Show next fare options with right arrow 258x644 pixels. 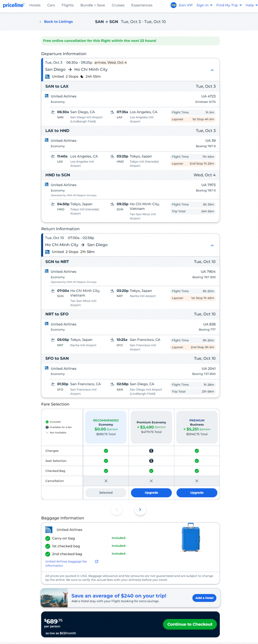point(140,510)
